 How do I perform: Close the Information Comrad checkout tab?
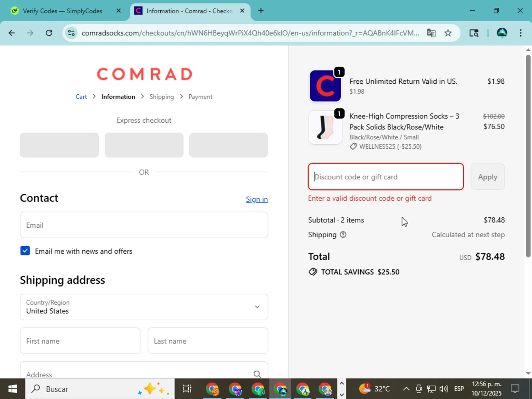[242, 11]
